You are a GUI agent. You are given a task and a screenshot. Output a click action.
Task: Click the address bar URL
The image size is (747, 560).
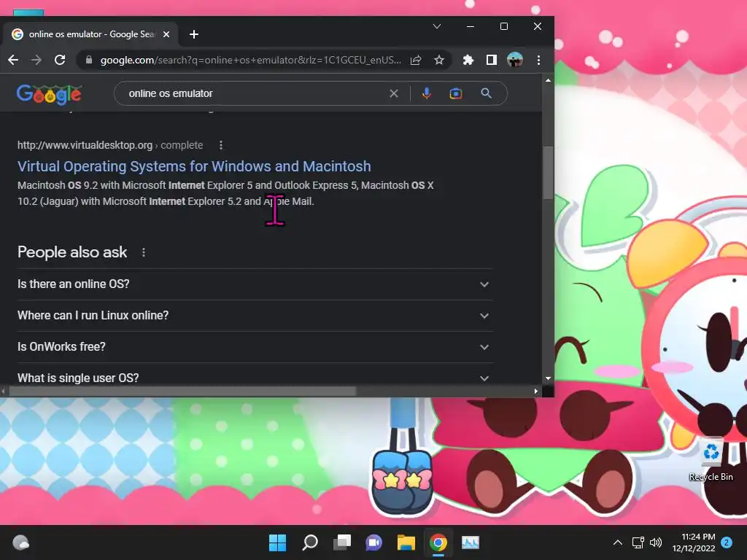(x=251, y=60)
